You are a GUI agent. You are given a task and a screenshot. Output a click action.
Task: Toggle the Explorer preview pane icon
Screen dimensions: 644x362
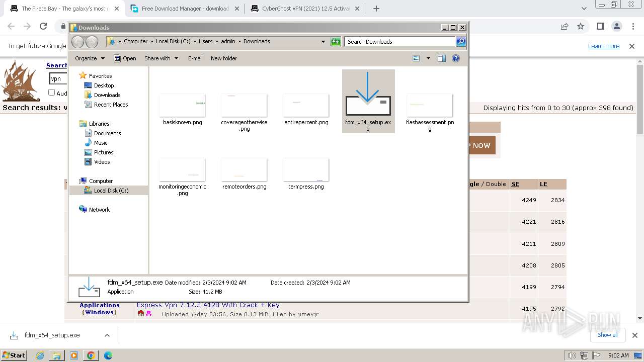coord(442,58)
